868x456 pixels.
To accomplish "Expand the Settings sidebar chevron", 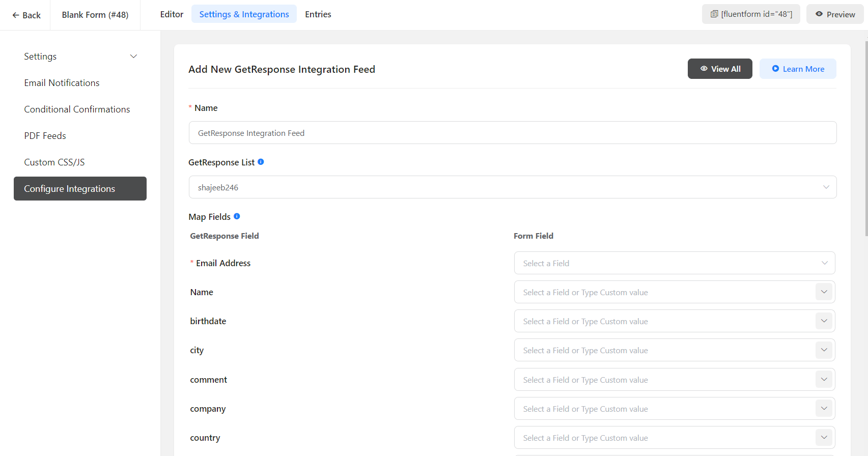I will tap(133, 56).
